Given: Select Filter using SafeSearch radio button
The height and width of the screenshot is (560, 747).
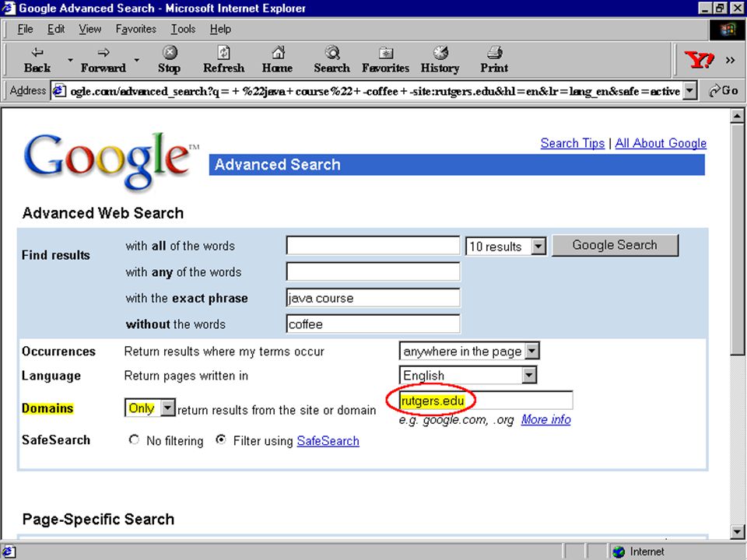Looking at the screenshot, I should coord(220,440).
